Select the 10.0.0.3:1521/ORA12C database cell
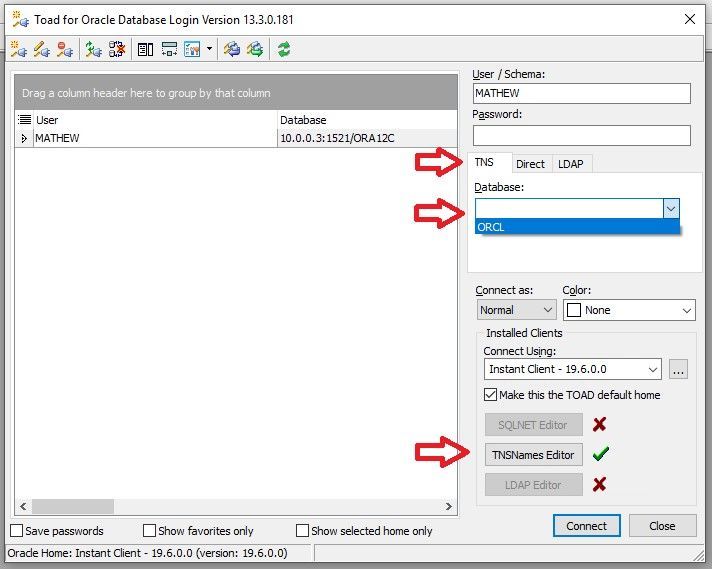The width and height of the screenshot is (712, 569). (367, 138)
